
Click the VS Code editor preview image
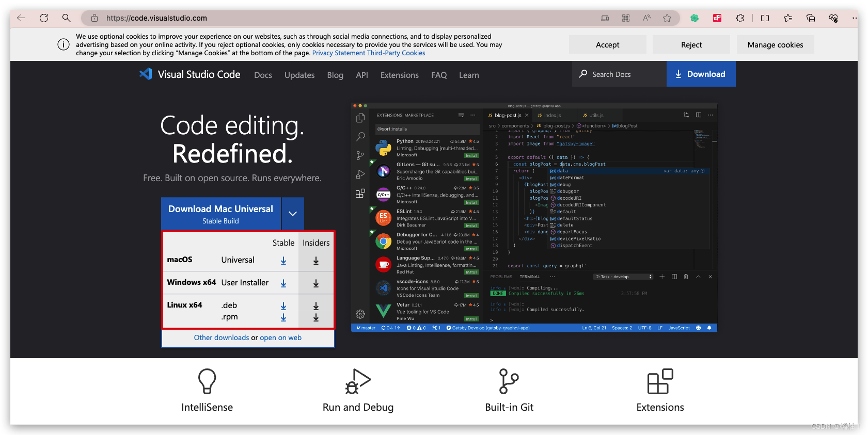534,217
